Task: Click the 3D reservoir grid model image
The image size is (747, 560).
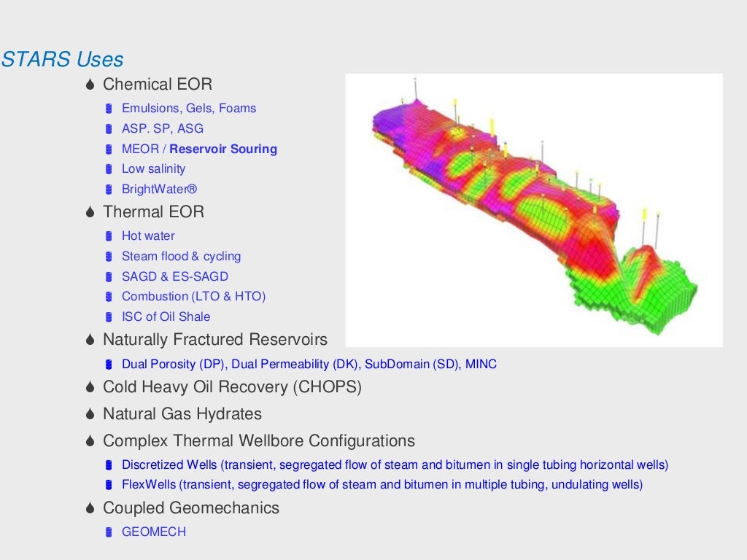Action: pyautogui.click(x=533, y=210)
